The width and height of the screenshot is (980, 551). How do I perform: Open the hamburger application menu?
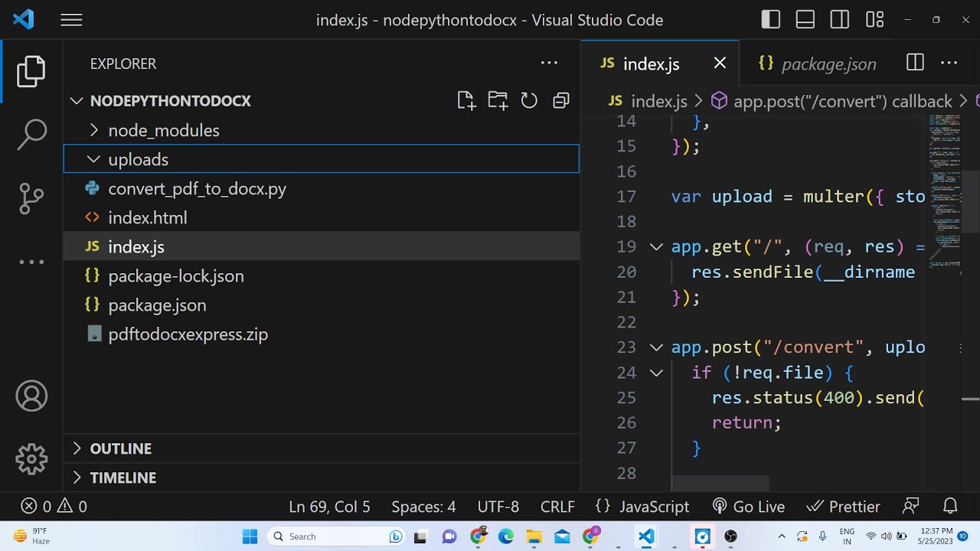71,20
